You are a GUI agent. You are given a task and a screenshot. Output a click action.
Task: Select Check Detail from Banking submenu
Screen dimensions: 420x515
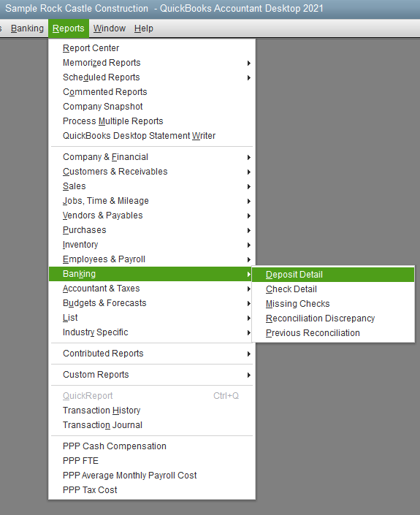[x=333, y=289]
